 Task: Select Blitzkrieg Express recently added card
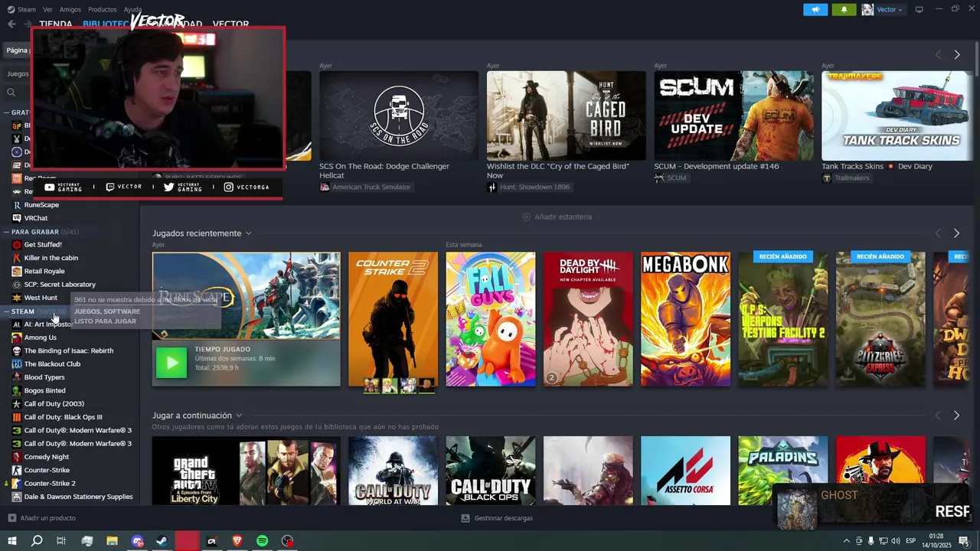(x=880, y=319)
